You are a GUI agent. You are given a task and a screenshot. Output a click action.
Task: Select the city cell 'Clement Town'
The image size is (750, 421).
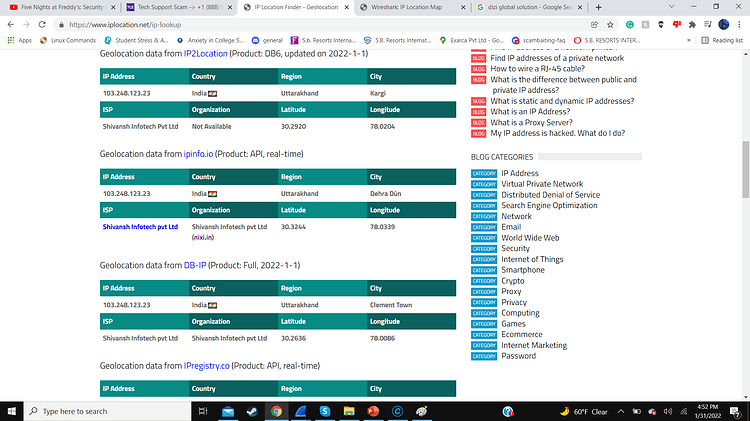tap(390, 305)
